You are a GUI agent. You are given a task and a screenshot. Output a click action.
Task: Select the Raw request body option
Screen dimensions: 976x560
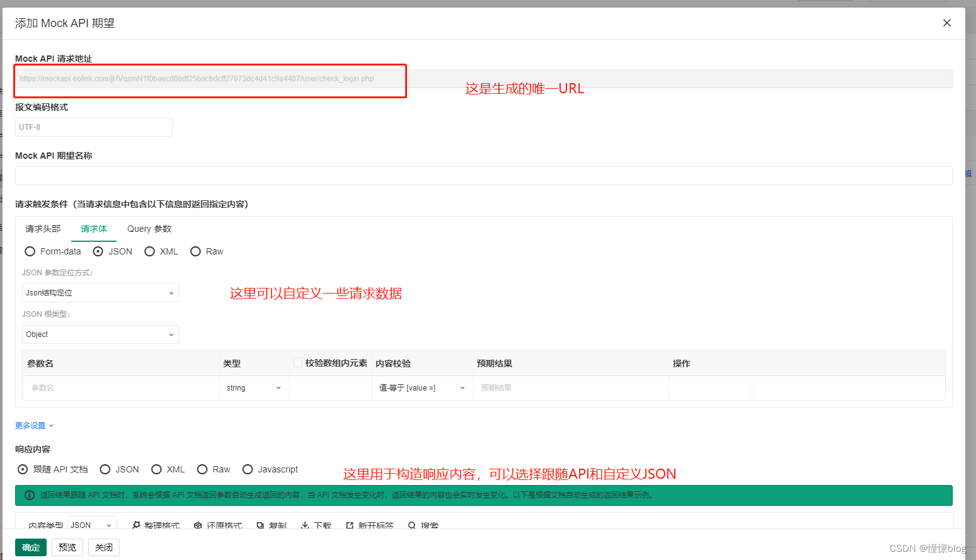[195, 251]
